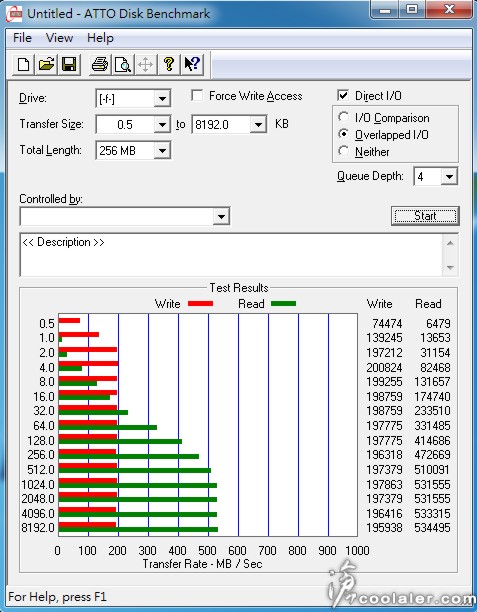This screenshot has height=612, width=477.
Task: Open a saved benchmark file icon
Action: coord(46,64)
